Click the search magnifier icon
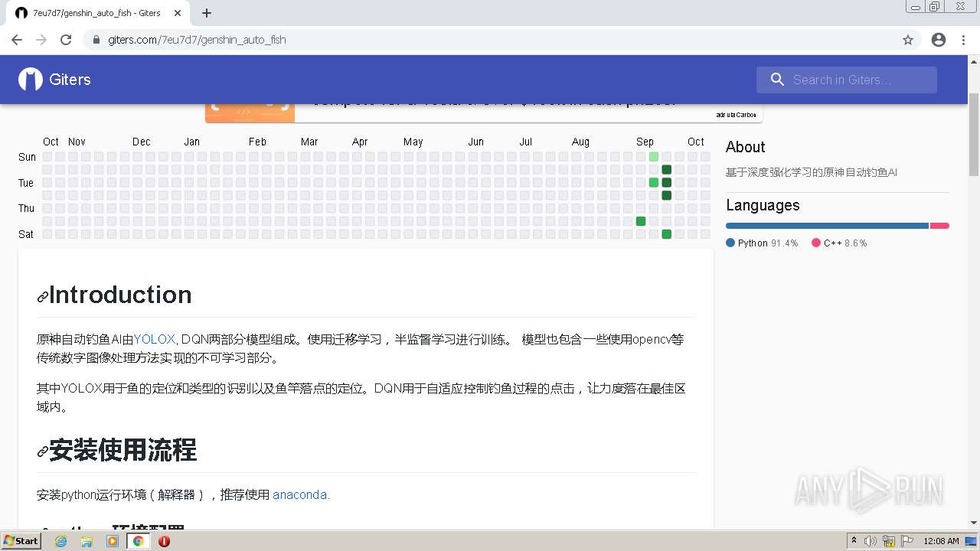This screenshot has height=551, width=980. 777,80
